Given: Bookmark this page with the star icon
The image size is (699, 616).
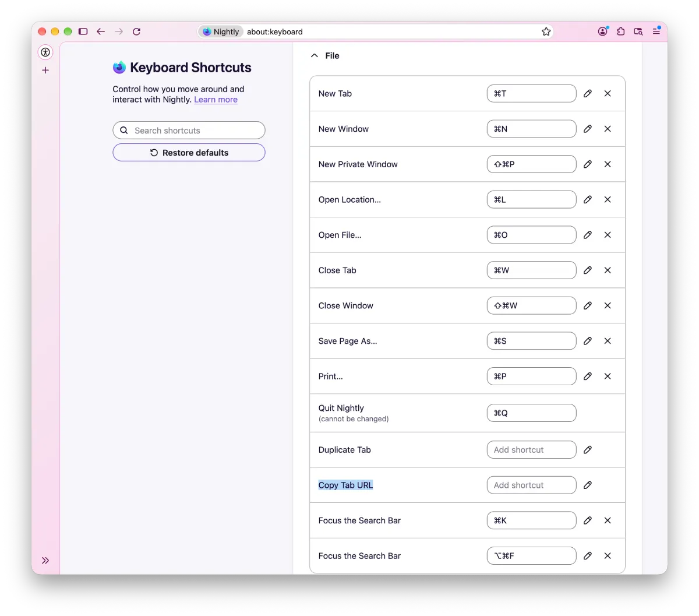Looking at the screenshot, I should pyautogui.click(x=546, y=31).
